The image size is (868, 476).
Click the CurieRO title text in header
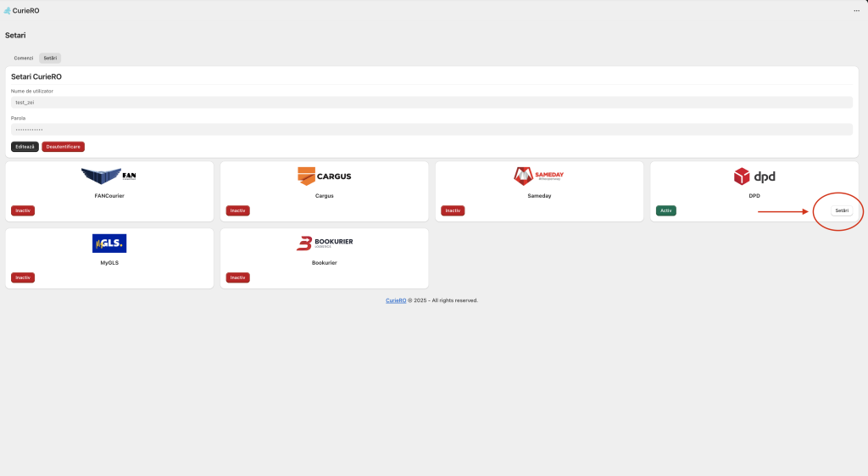(26, 10)
